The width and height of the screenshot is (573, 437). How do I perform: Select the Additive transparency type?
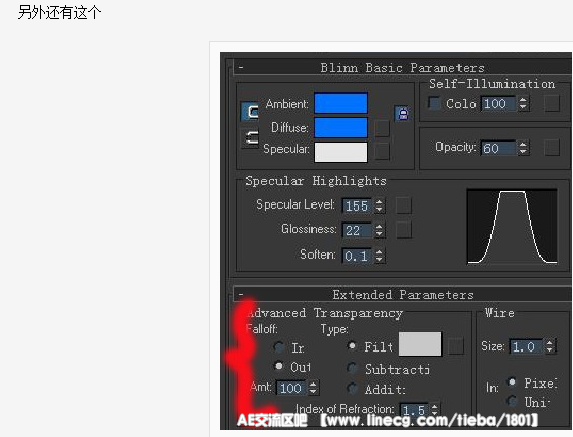(352, 388)
